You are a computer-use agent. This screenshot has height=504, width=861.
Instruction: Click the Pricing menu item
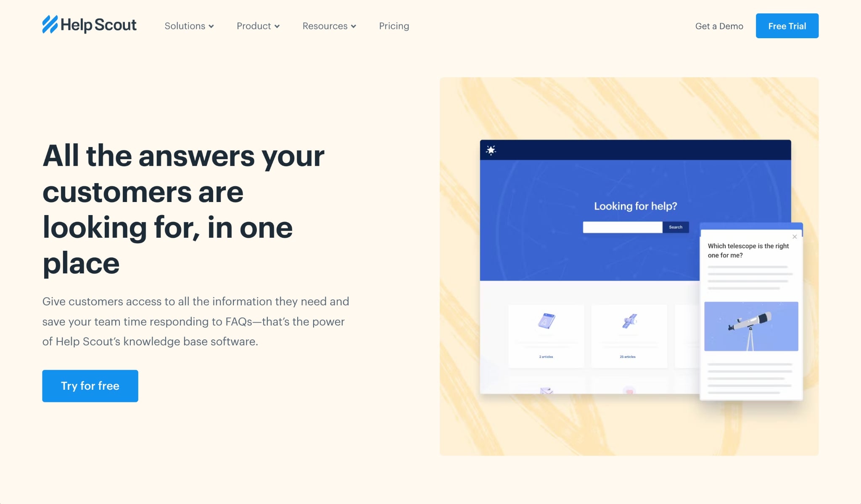(394, 26)
